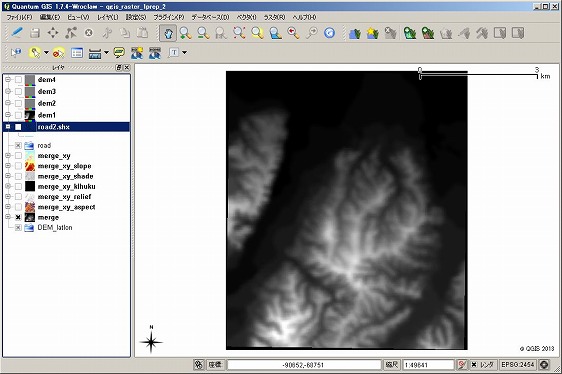This screenshot has height=374, width=562.
Task: Click the Copy Features icon
Action: tap(125, 33)
